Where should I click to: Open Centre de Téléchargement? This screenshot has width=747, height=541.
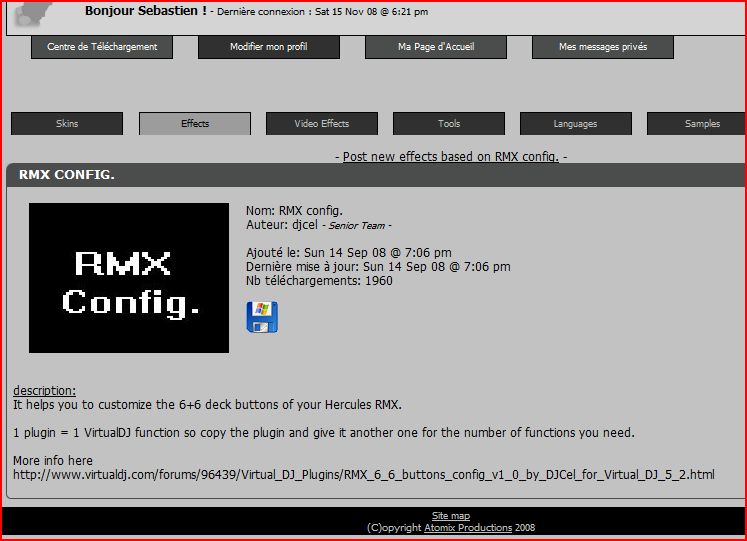pos(102,47)
